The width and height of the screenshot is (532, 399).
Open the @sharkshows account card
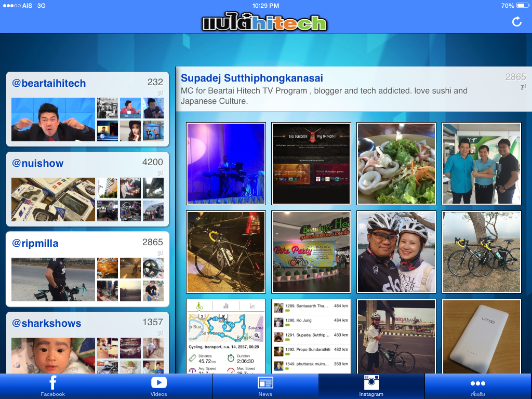point(87,343)
